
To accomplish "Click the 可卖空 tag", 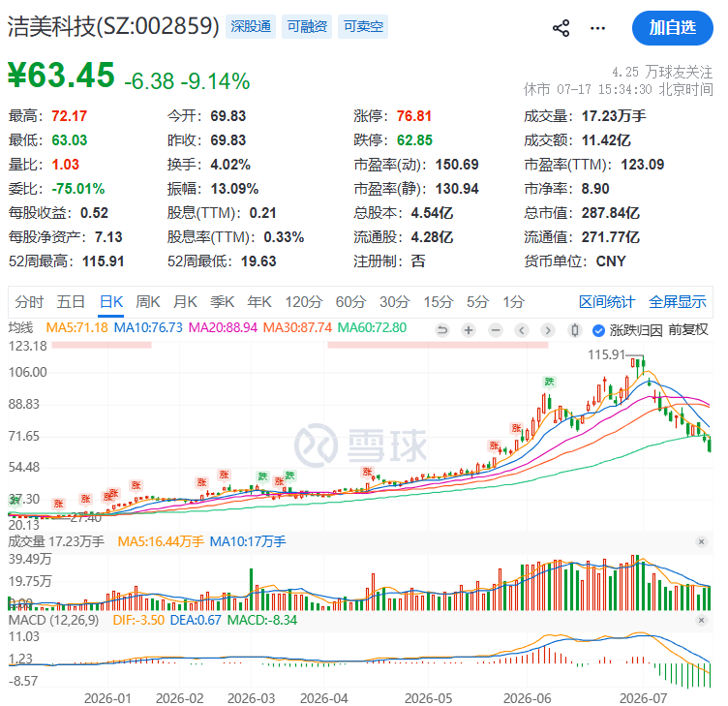I will 363,26.
